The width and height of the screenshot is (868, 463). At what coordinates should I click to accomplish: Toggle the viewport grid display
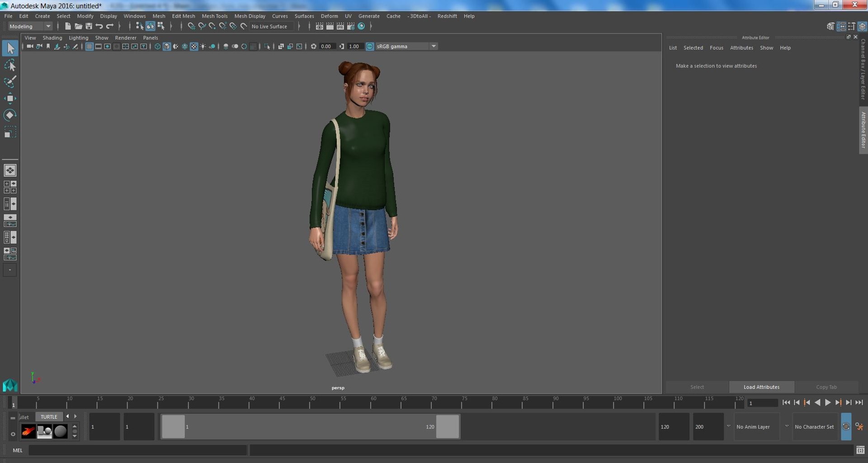click(x=90, y=46)
